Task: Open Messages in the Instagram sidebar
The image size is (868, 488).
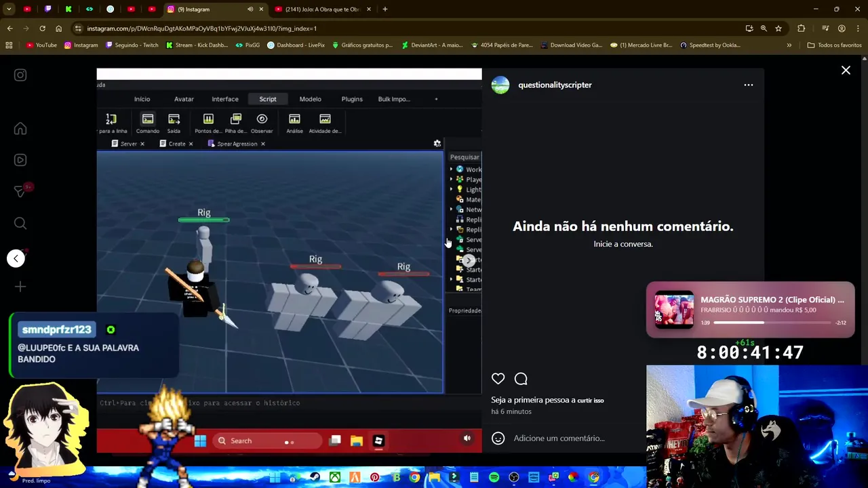Action: pyautogui.click(x=20, y=192)
